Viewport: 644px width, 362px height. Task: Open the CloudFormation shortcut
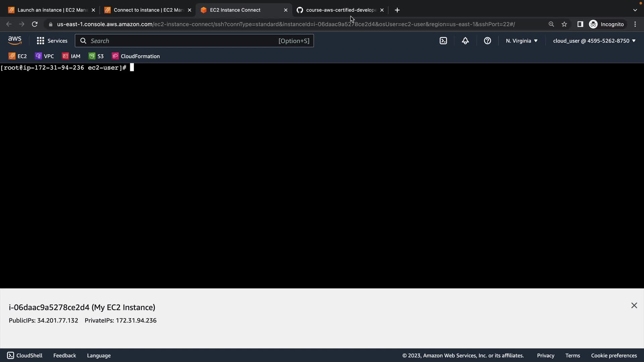[x=136, y=56]
